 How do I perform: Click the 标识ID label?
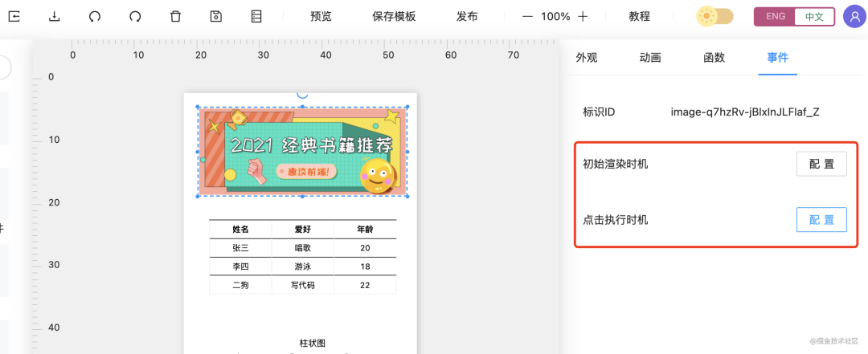point(599,112)
